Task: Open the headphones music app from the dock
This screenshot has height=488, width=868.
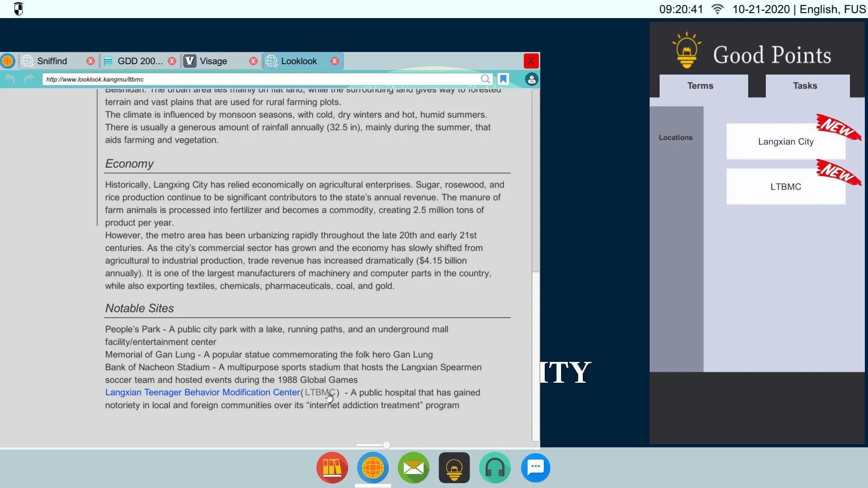Action: pyautogui.click(x=495, y=468)
